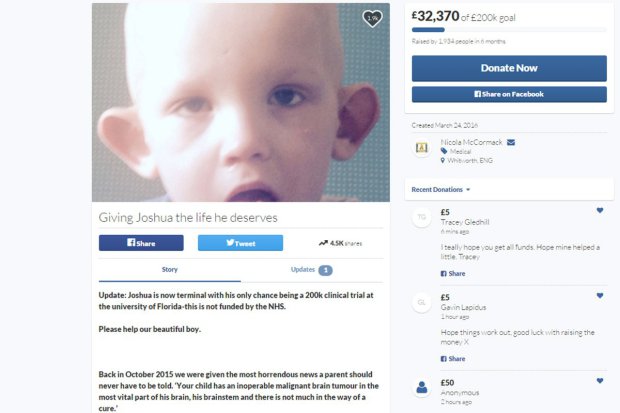
Task: Click the Medical category tag icon
Action: click(444, 151)
